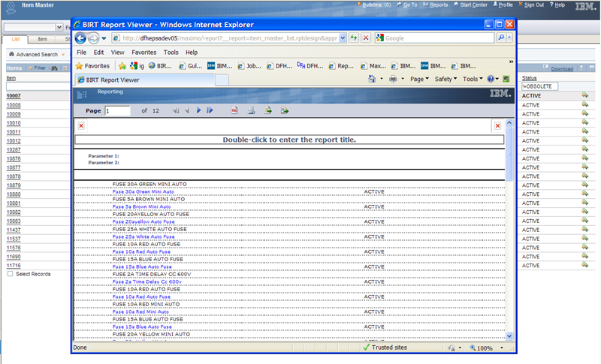601x364 pixels.
Task: Open the IE Help menu
Action: [192, 53]
